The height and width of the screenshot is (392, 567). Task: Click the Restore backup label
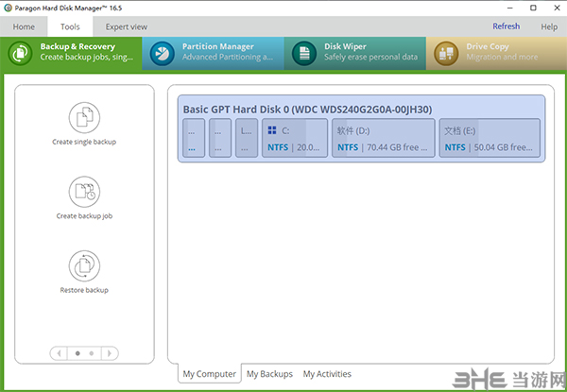coord(84,290)
